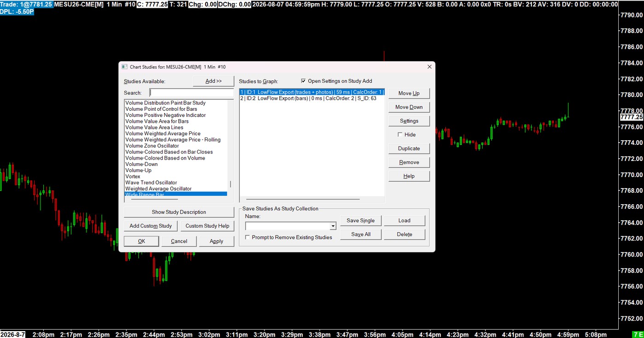The height and width of the screenshot is (338, 644).
Task: Select Volume Value Area Lines
Action: (x=176, y=127)
